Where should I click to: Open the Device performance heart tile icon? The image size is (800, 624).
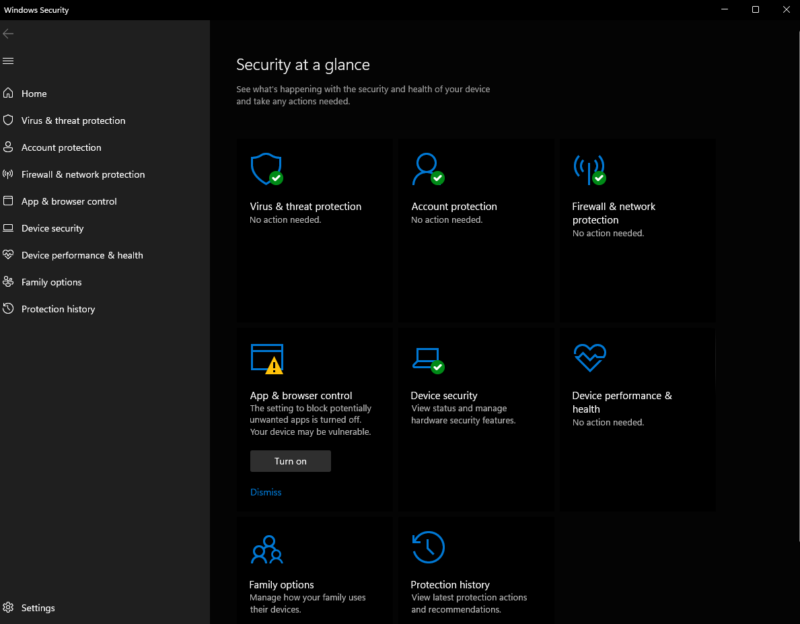(x=590, y=358)
